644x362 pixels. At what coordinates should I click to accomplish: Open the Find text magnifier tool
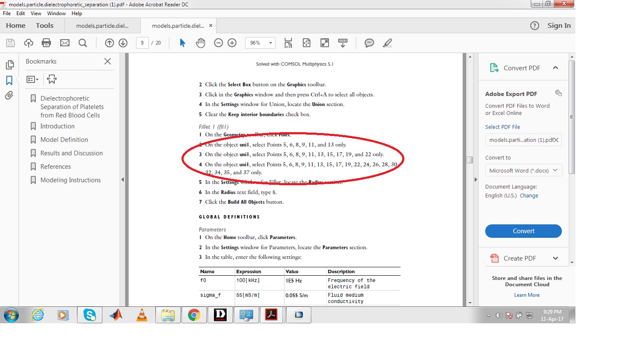[83, 43]
